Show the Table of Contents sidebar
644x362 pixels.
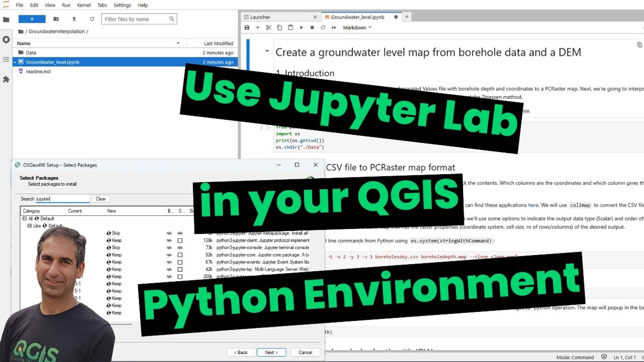pos(6,59)
